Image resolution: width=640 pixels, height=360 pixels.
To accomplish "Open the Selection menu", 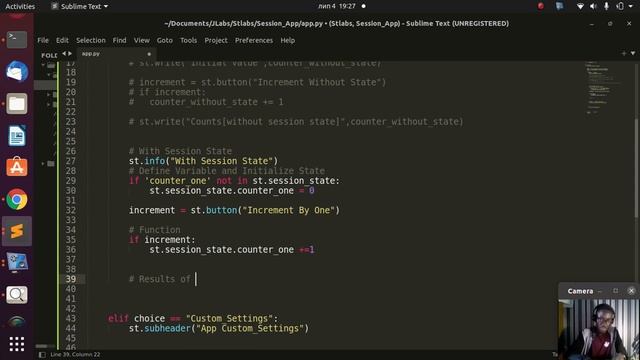I will tap(91, 40).
